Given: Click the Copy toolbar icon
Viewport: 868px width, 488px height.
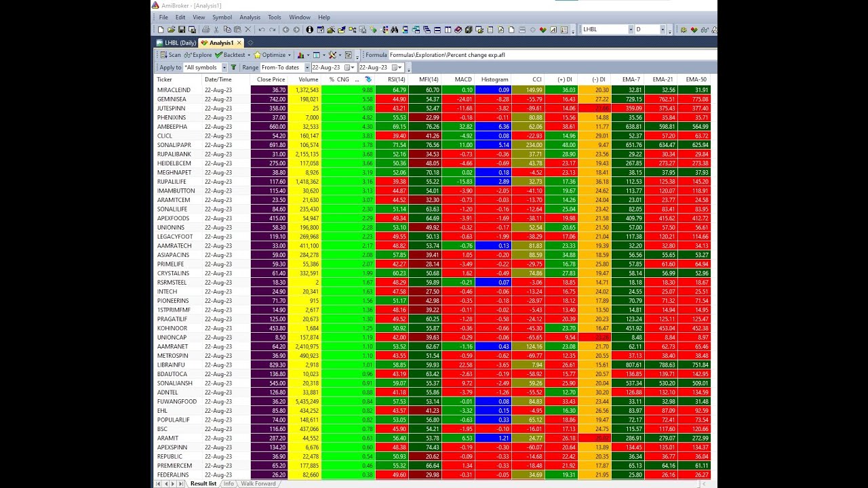Looking at the screenshot, I should pyautogui.click(x=227, y=29).
